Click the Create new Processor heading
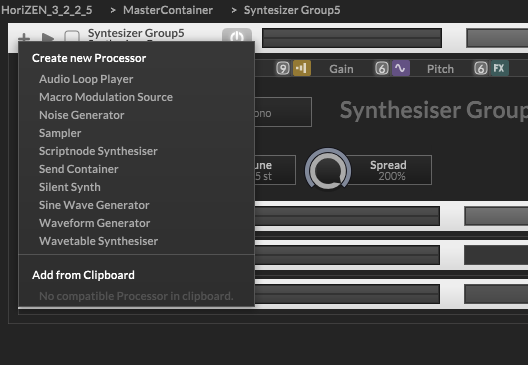This screenshot has height=365, width=528. pos(89,58)
